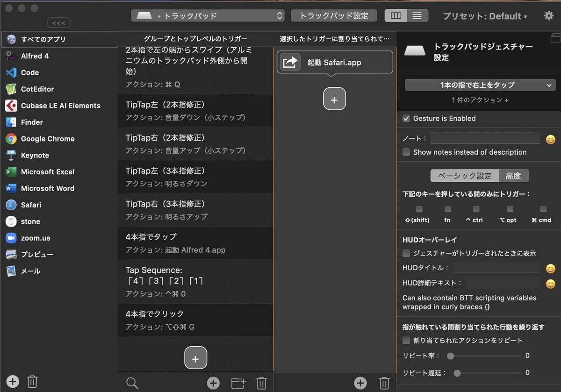Uncheck the Gesture is Enabled checkbox
The image size is (561, 392).
tap(406, 119)
